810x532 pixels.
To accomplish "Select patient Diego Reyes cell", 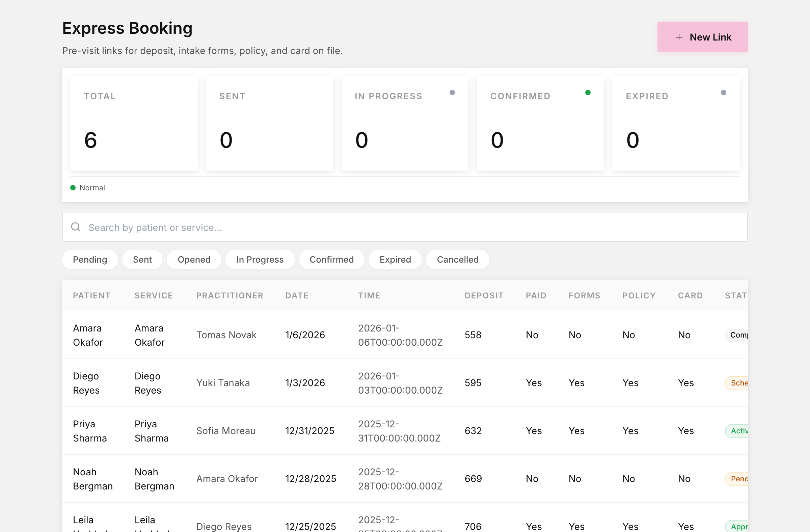I will (x=86, y=383).
